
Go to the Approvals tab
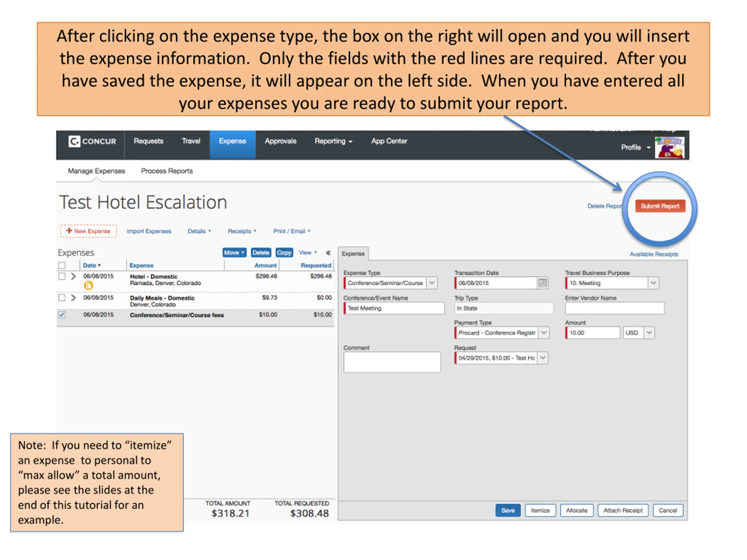click(280, 141)
